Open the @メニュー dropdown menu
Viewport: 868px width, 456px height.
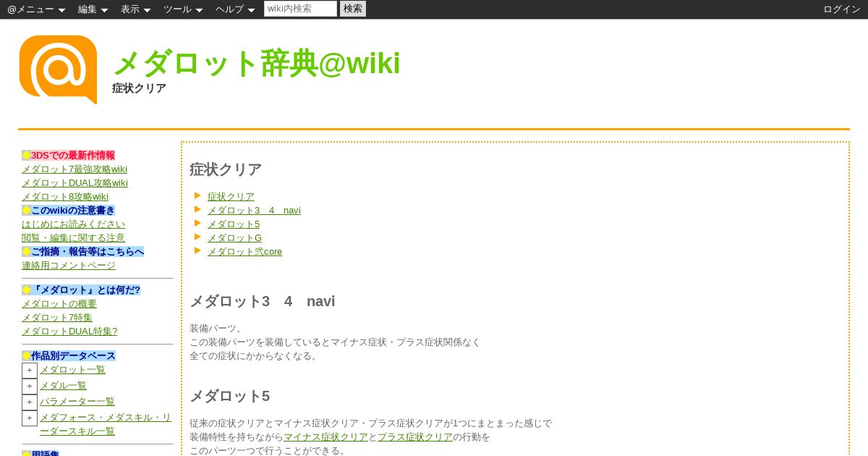tap(36, 9)
